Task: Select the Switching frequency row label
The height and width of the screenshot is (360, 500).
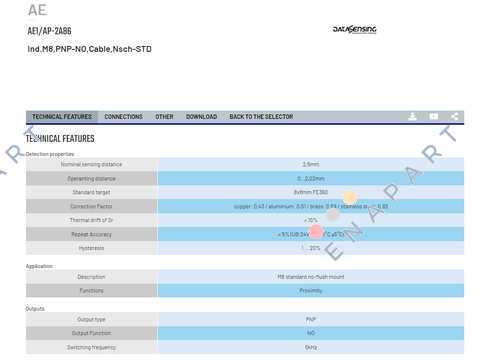Action: point(91,347)
